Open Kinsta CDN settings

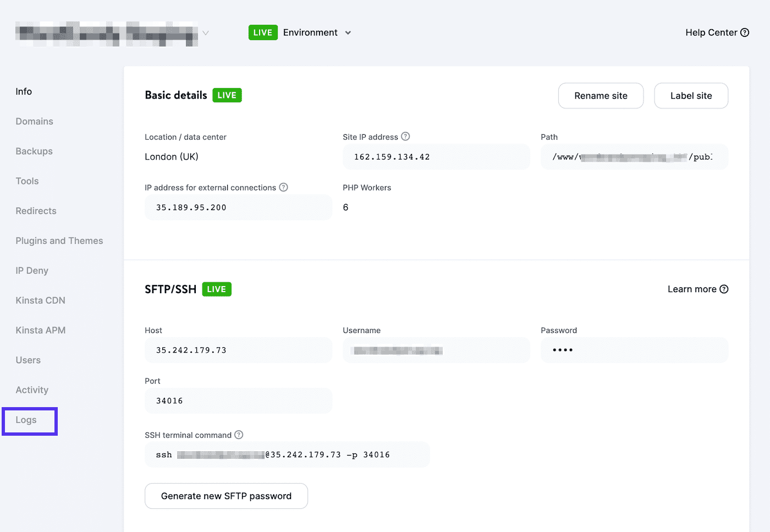click(x=40, y=300)
